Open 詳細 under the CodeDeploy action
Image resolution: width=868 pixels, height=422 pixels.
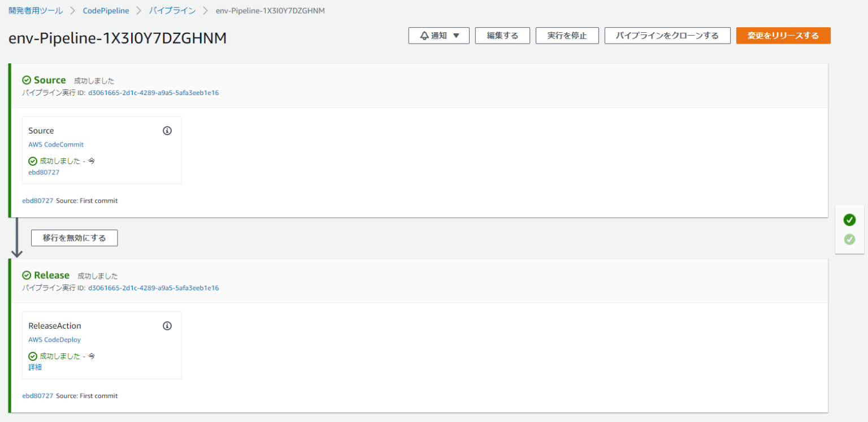point(34,367)
